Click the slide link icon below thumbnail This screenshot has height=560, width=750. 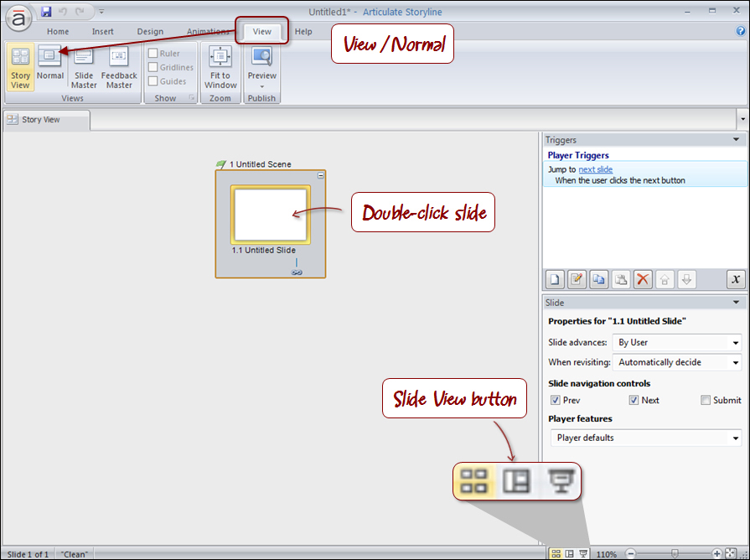[x=297, y=272]
